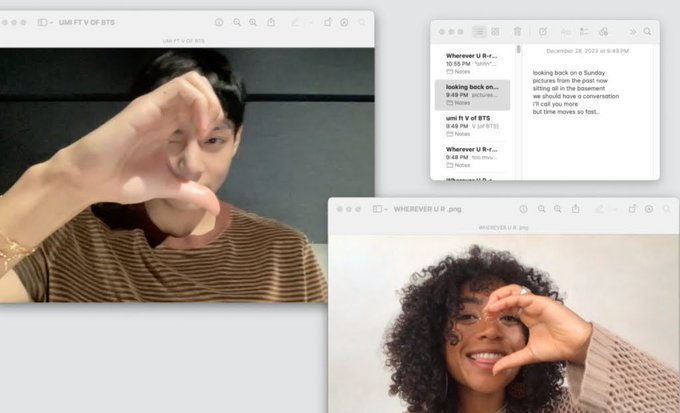
Task: Expand highlight options arrow in UMI FT V OF BTS window
Action: click(x=311, y=22)
